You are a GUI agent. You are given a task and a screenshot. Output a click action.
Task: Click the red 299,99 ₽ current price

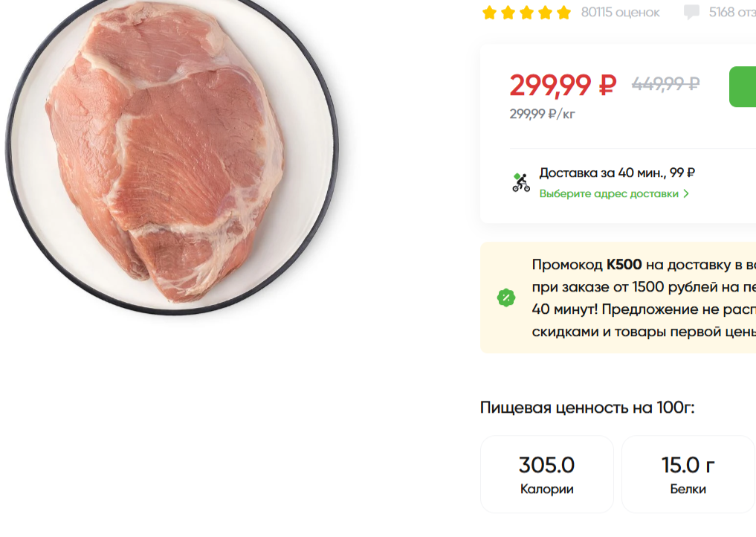tap(563, 85)
